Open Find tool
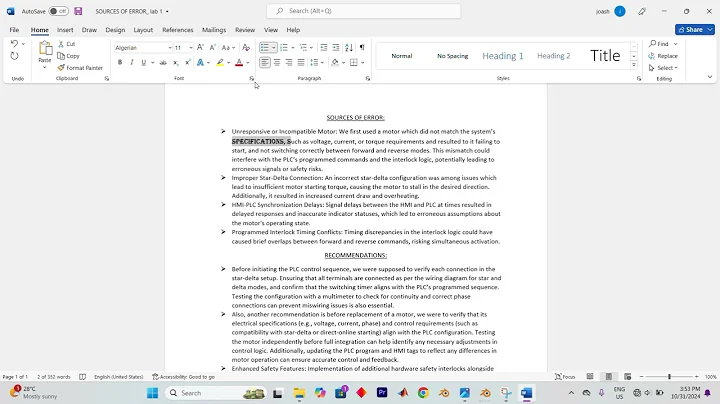The width and height of the screenshot is (720, 404). click(x=658, y=44)
